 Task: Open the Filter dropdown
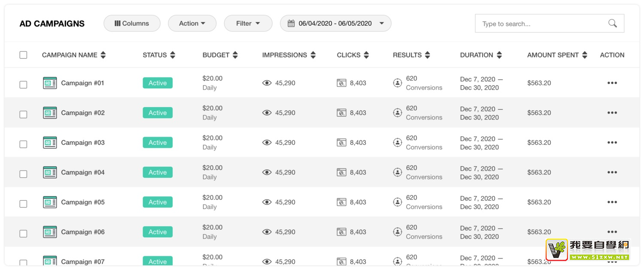point(248,24)
